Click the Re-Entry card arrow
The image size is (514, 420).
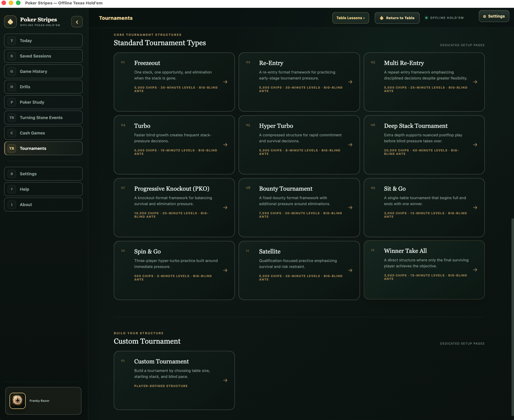point(350,82)
